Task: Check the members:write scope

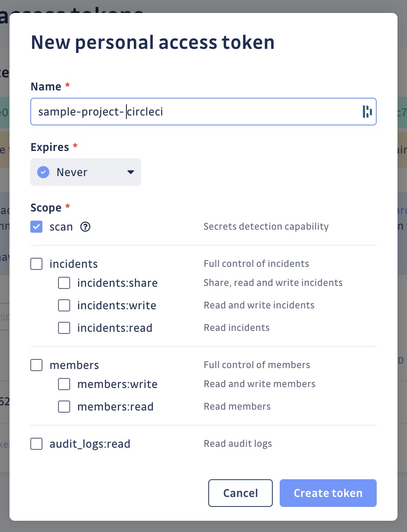Action: point(64,384)
